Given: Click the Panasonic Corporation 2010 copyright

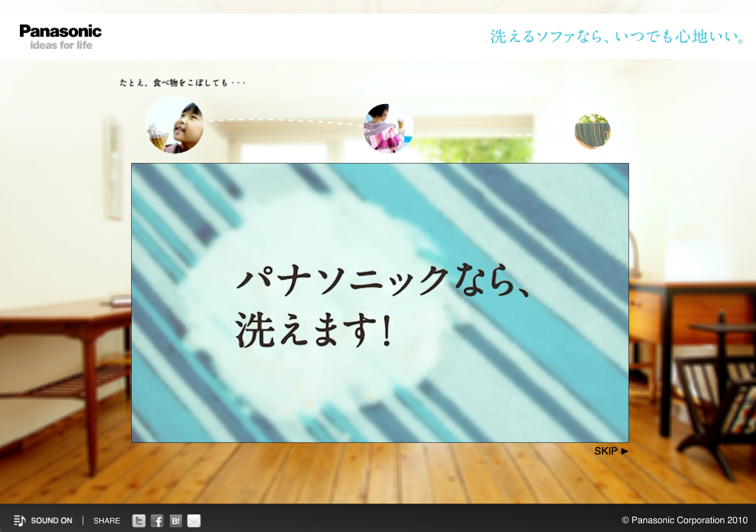Looking at the screenshot, I should tap(684, 520).
